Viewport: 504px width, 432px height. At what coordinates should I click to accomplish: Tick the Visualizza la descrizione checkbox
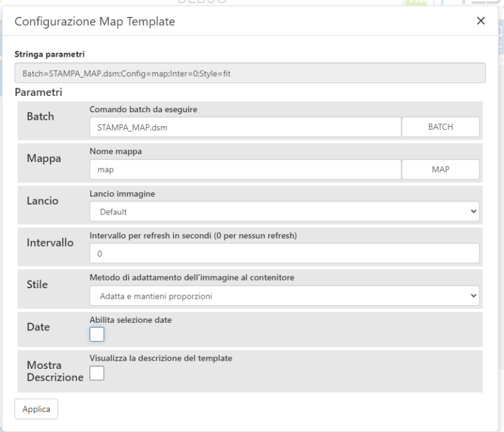[97, 375]
